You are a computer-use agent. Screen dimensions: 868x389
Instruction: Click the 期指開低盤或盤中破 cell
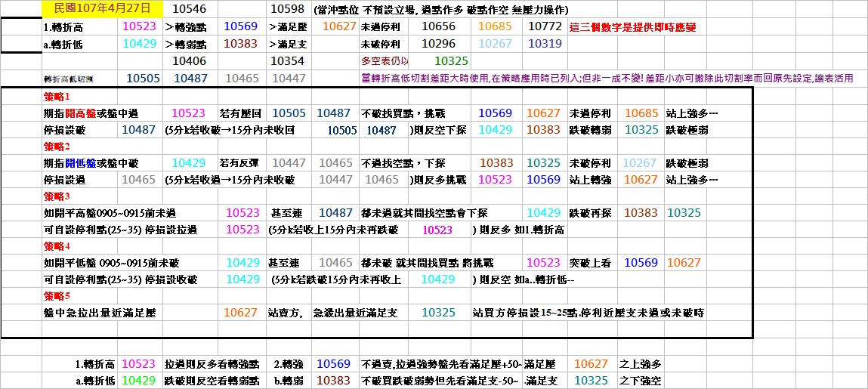coord(91,163)
